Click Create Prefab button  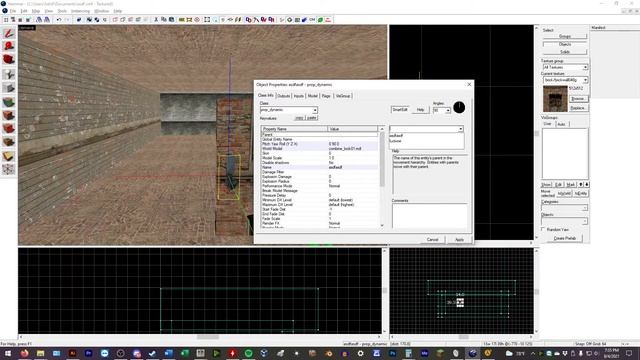pos(564,238)
